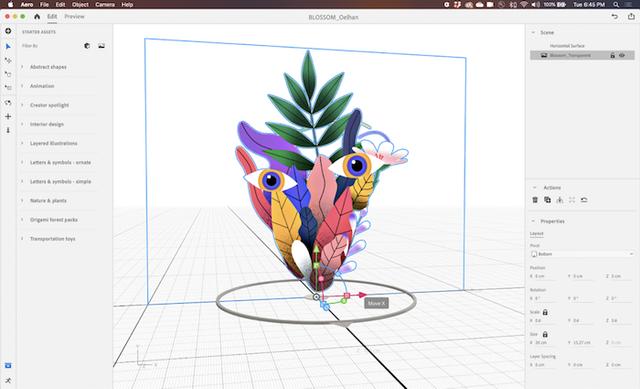The width and height of the screenshot is (640, 389).
Task: Toggle lock on the Blossom scene layer
Action: (612, 55)
